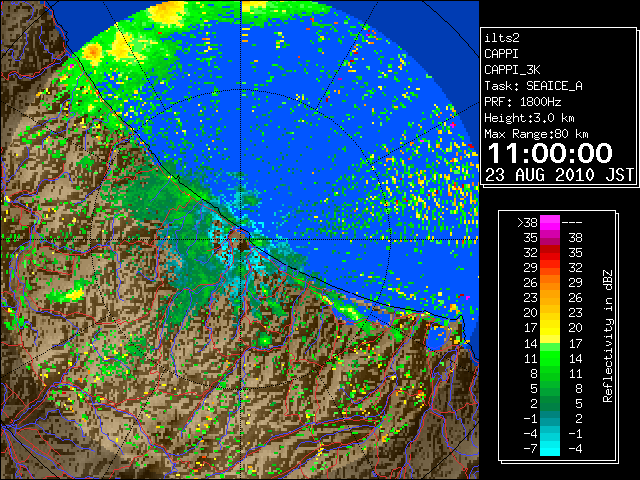Click the -7 legend label

click(530, 449)
